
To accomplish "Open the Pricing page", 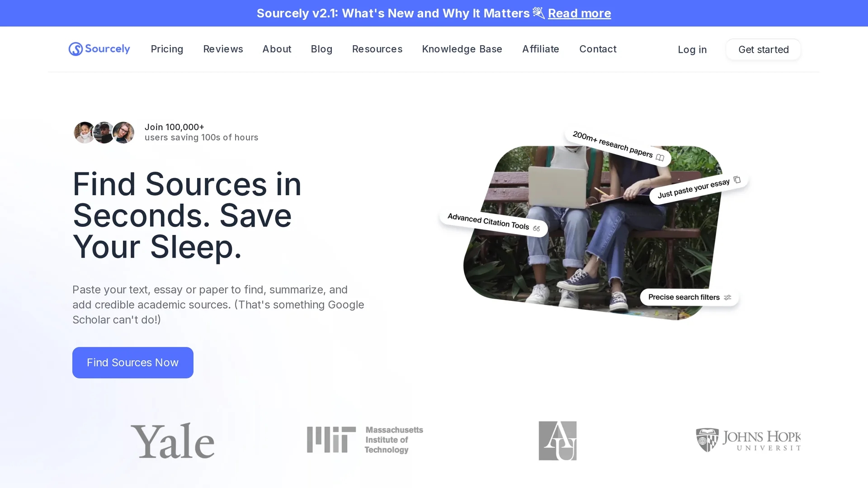I will click(167, 49).
